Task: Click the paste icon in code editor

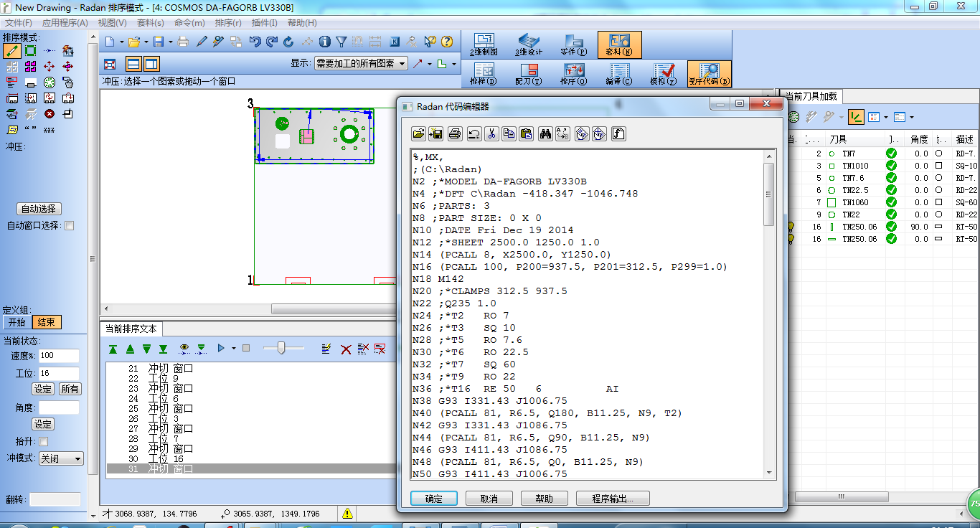Action: (x=526, y=133)
